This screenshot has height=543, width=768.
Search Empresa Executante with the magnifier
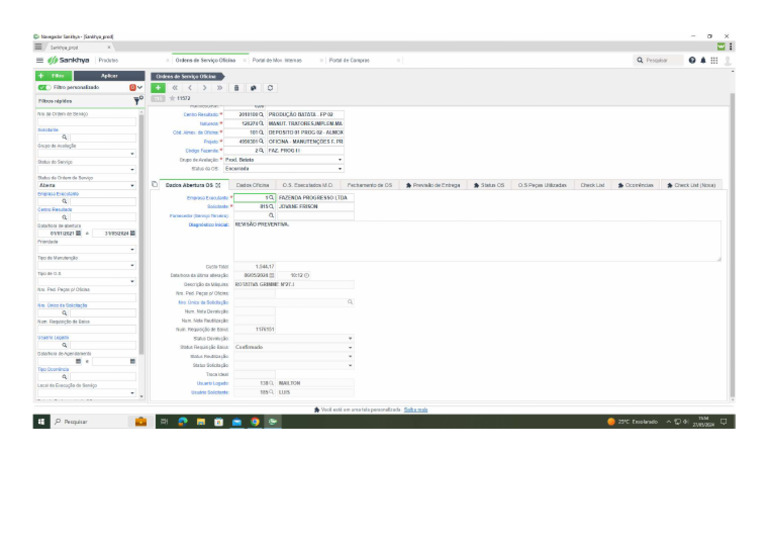[x=271, y=197]
